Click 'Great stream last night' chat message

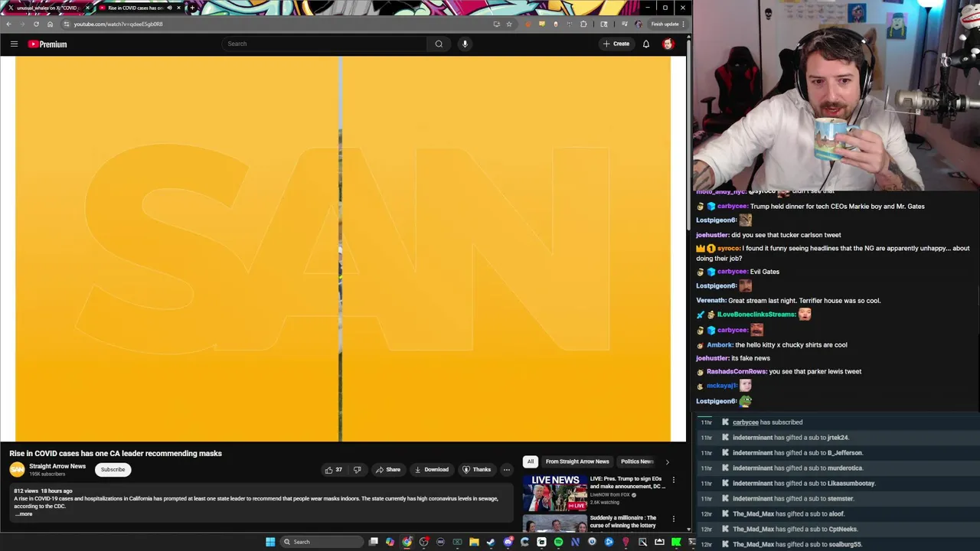[x=805, y=301]
